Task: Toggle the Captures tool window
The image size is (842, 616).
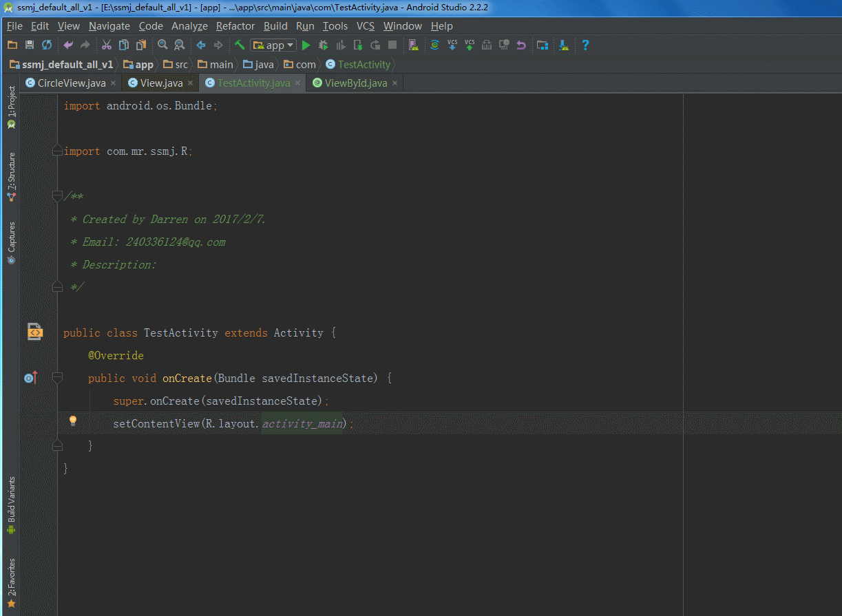Action: [x=11, y=244]
